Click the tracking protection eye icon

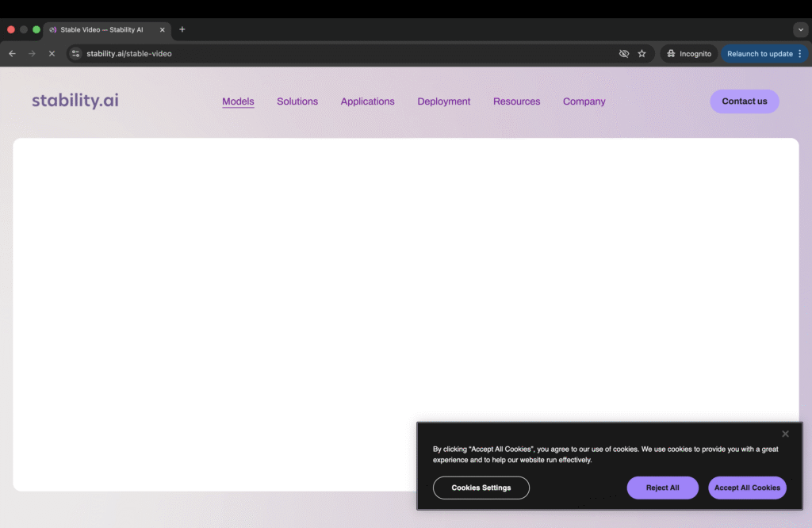[x=624, y=54]
